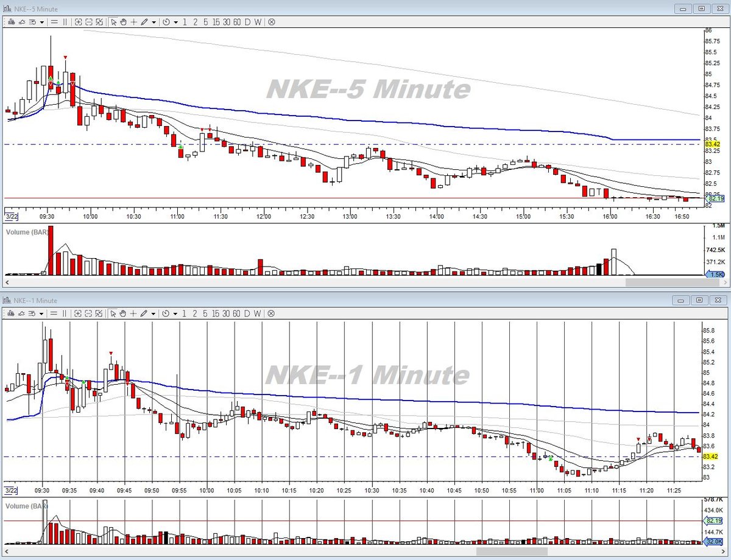Screen dimensions: 731x560
Task: Switch the 5 Minute chart to the 60 minute interval
Action: (237, 22)
